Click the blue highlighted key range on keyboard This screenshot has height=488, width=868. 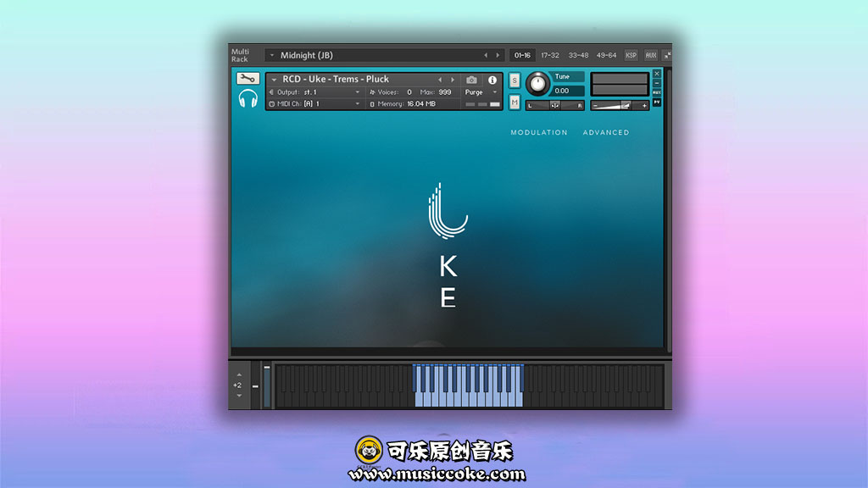pyautogui.click(x=468, y=385)
